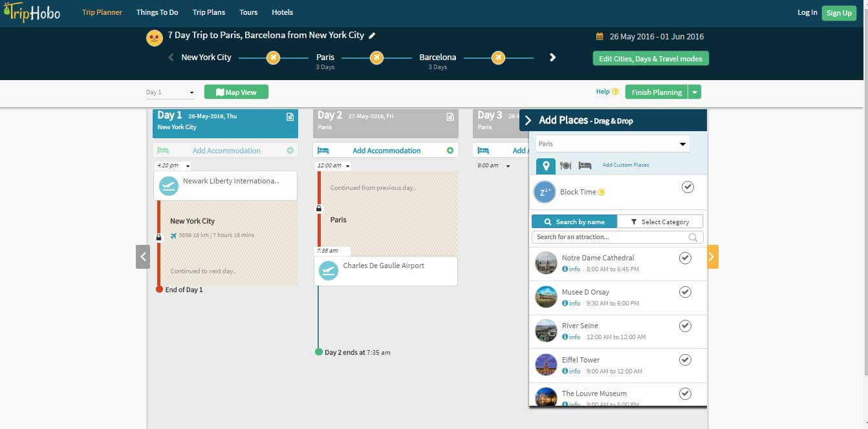Open Things To Do menu
The width and height of the screenshot is (868, 429).
(x=157, y=12)
